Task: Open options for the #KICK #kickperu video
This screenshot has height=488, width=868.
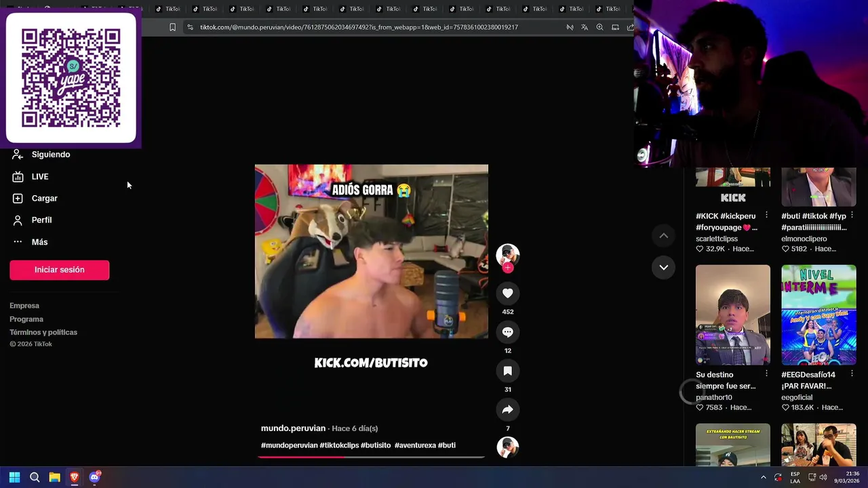Action: click(766, 216)
